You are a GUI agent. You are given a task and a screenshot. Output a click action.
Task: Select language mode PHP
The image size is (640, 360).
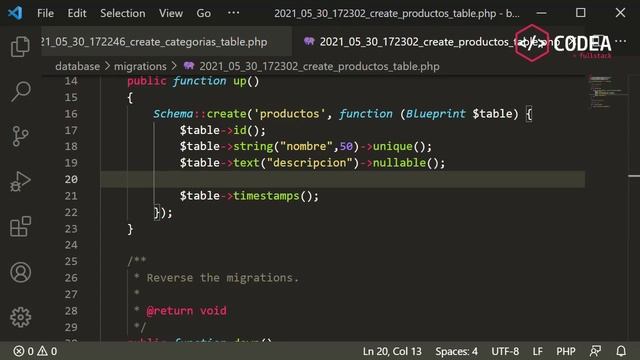(x=566, y=351)
